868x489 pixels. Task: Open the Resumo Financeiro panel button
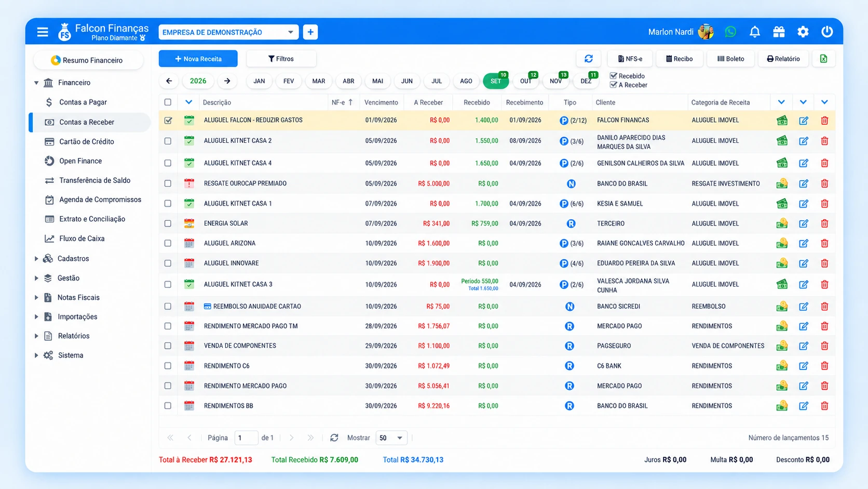88,60
